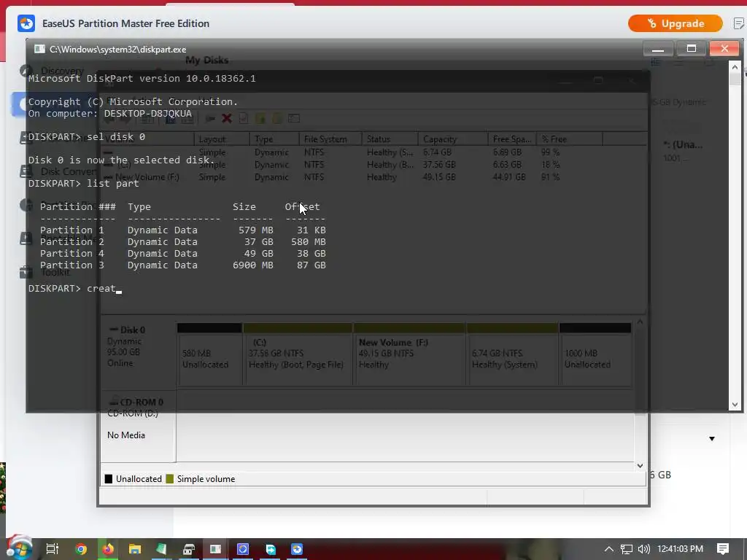This screenshot has height=560, width=747.
Task: Open the teal arrow app taskbar icon
Action: pos(270,549)
